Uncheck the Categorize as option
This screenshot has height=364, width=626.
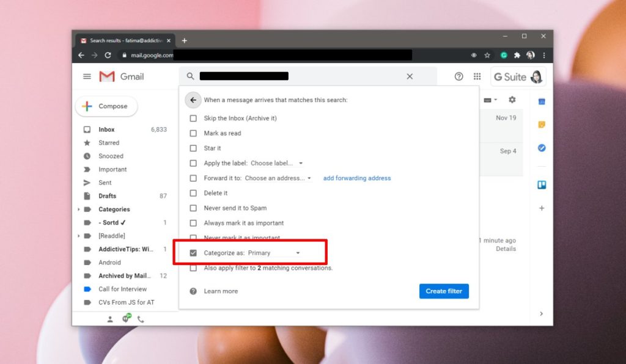(x=193, y=252)
